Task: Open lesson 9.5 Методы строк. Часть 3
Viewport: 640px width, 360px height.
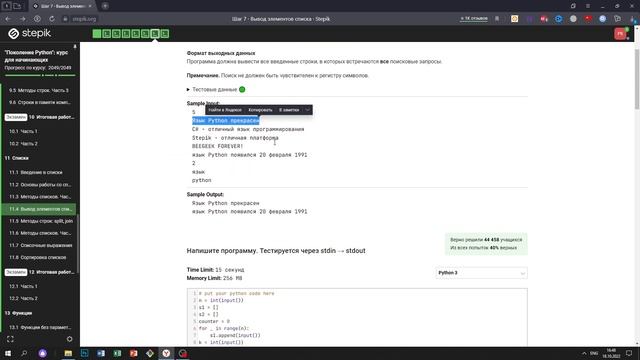Action: [39, 90]
